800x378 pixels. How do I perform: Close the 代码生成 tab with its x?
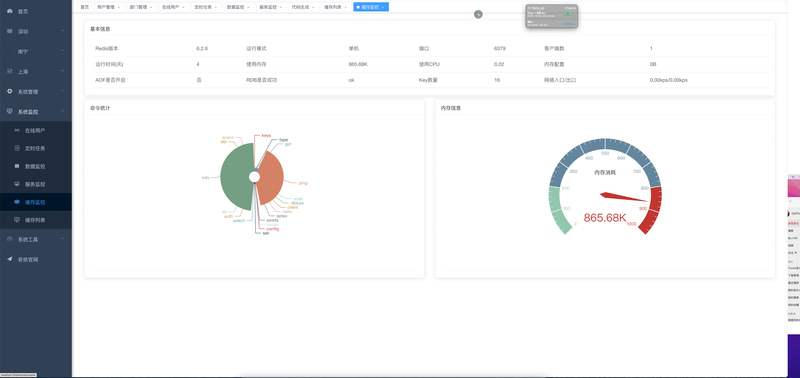313,7
